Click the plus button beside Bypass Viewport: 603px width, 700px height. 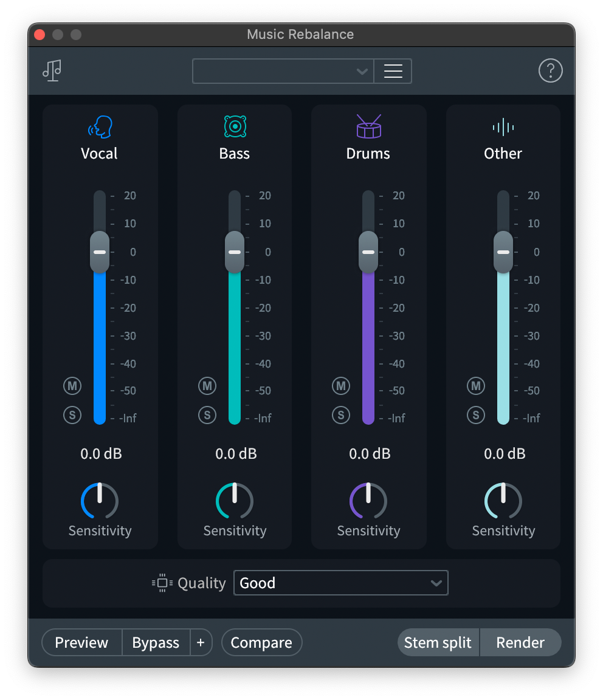point(201,642)
